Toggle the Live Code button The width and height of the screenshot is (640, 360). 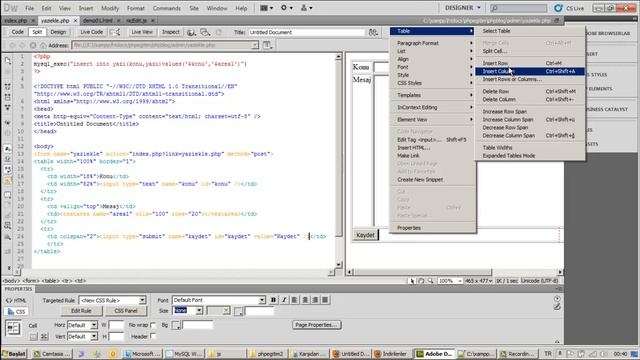click(x=91, y=32)
